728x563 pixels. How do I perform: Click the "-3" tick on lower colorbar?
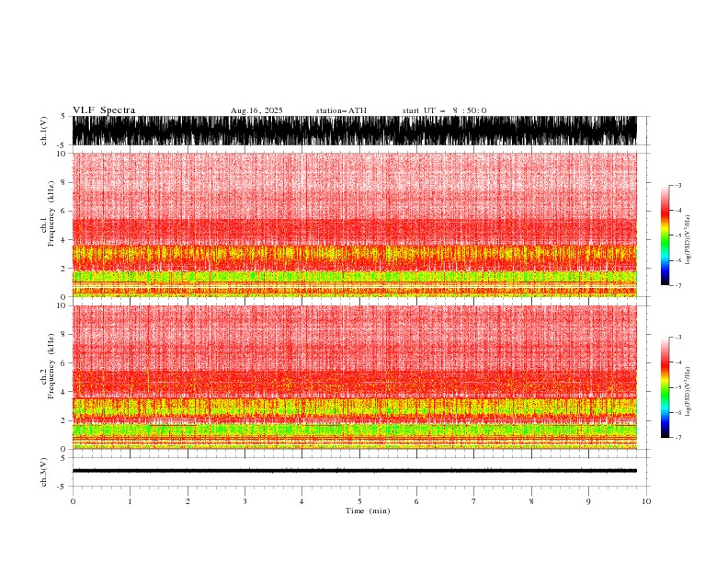point(677,338)
